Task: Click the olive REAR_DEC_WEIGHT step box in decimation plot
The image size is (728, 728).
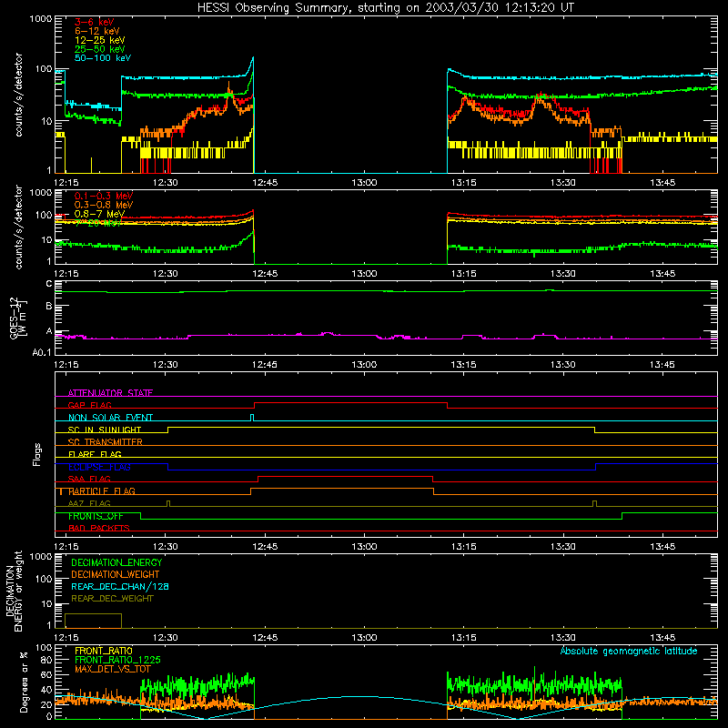Action: pyautogui.click(x=93, y=621)
